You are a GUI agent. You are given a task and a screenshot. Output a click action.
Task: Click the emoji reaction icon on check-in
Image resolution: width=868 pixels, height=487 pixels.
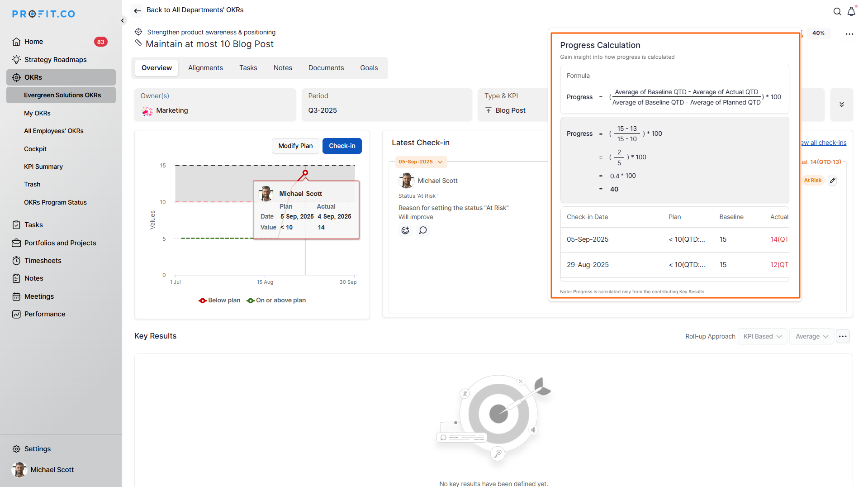[405, 230]
